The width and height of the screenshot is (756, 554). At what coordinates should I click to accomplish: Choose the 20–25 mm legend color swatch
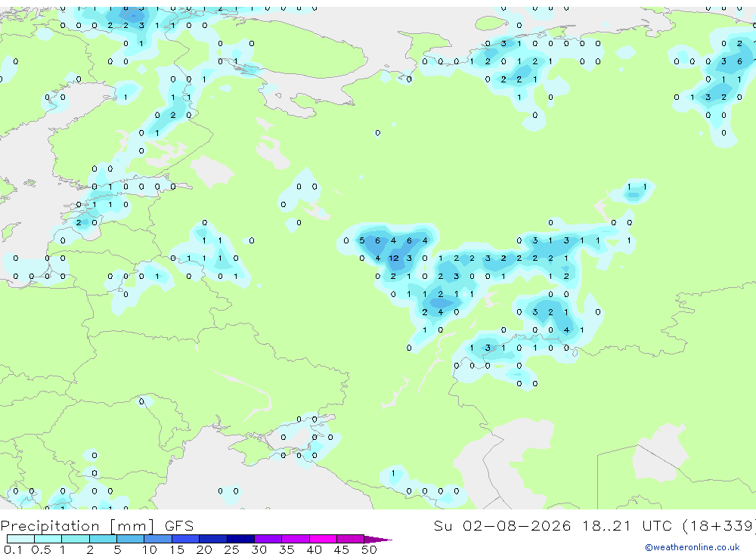(x=213, y=539)
